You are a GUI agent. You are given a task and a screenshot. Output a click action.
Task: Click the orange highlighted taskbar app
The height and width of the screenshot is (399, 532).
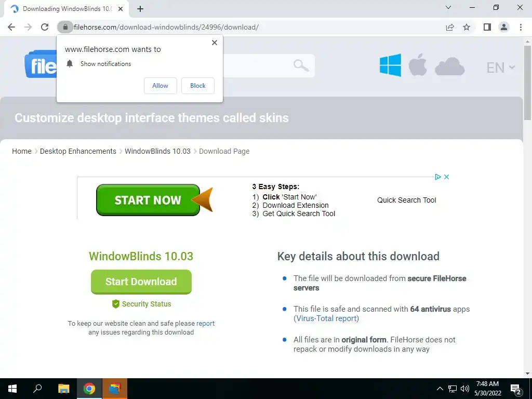click(x=115, y=389)
